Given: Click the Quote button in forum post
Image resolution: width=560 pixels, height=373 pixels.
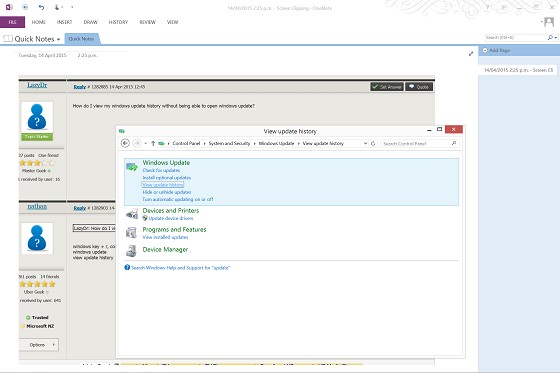Looking at the screenshot, I should tap(419, 87).
